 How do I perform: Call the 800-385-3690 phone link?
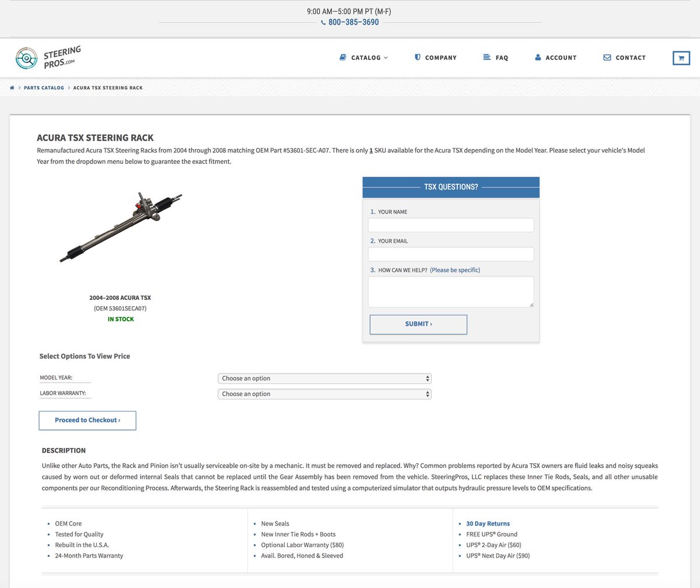point(353,22)
